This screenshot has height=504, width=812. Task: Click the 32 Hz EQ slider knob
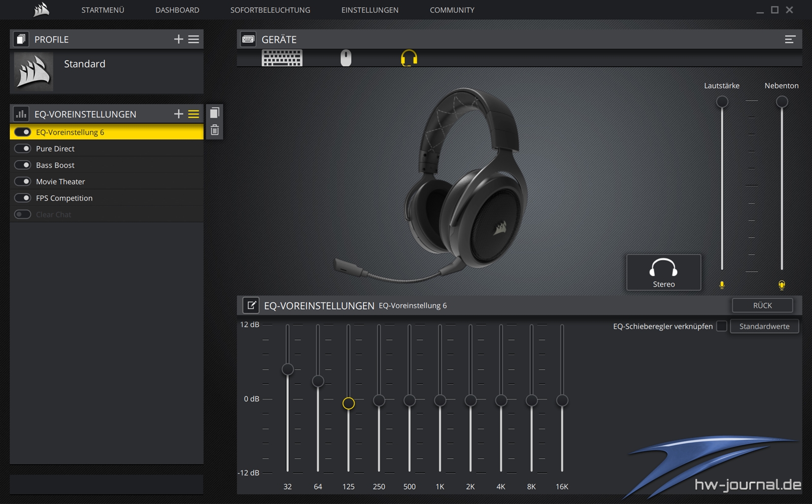pyautogui.click(x=288, y=369)
